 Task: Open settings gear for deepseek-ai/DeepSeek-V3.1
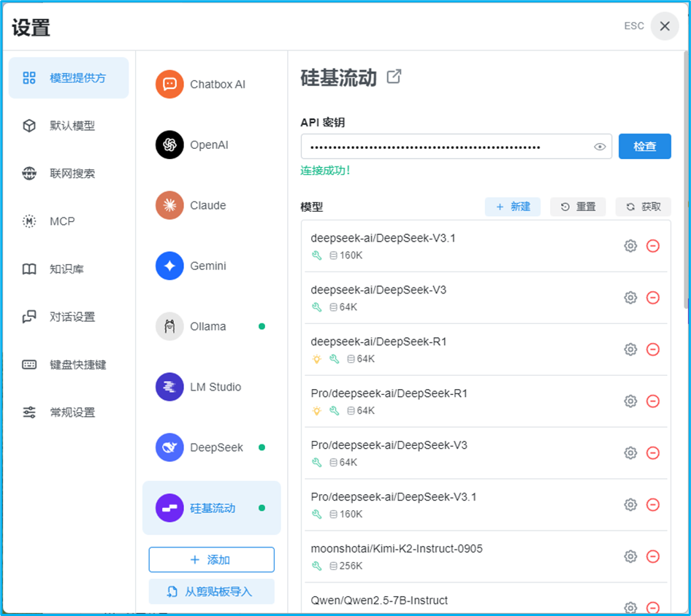pyautogui.click(x=630, y=246)
